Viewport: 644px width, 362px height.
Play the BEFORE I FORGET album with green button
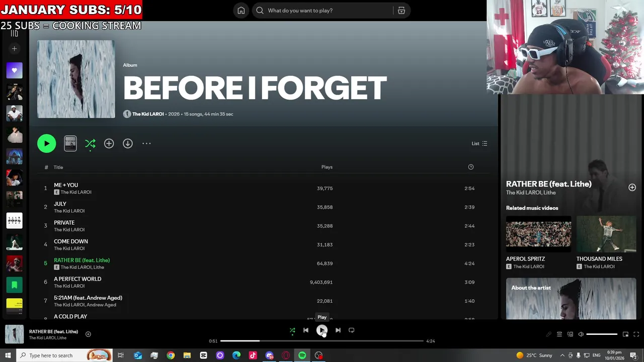(x=46, y=143)
